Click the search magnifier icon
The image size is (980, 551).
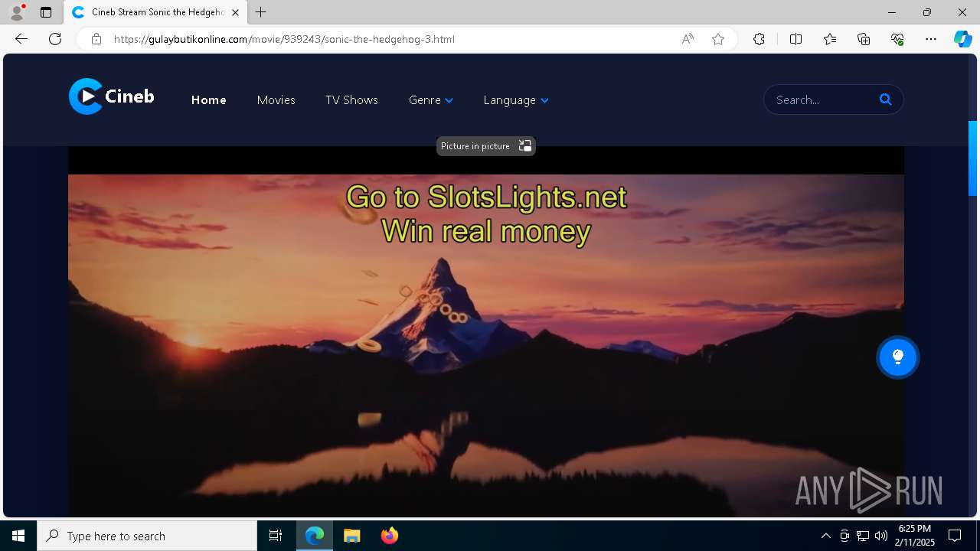tap(886, 99)
